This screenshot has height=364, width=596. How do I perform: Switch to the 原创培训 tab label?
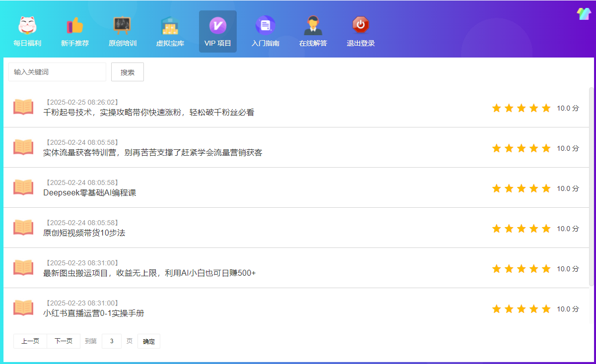pyautogui.click(x=123, y=43)
